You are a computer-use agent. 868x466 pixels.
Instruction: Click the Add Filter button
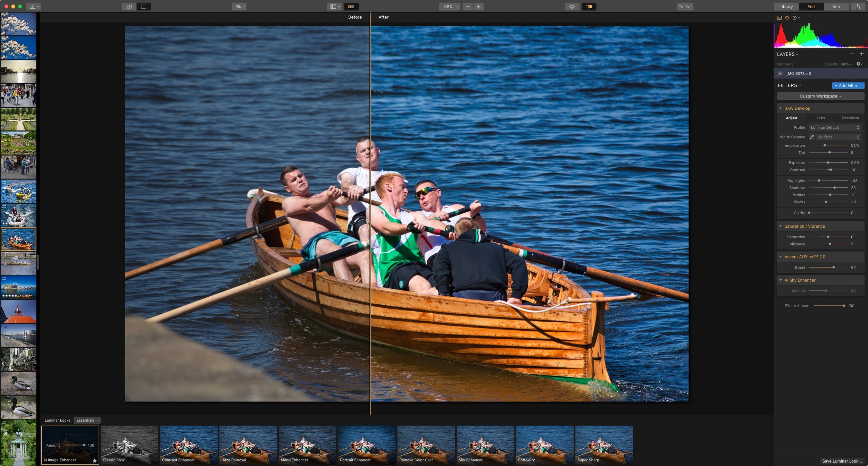(848, 86)
